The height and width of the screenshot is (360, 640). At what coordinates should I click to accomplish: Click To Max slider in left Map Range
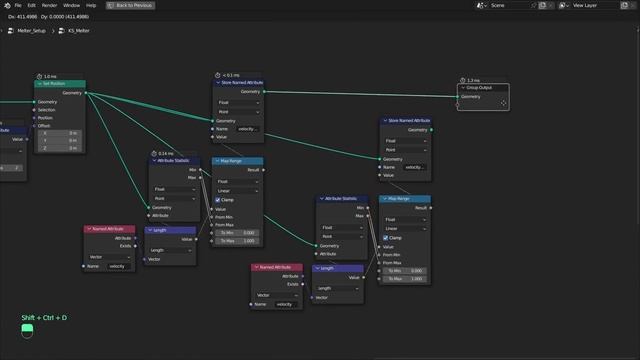coord(238,241)
